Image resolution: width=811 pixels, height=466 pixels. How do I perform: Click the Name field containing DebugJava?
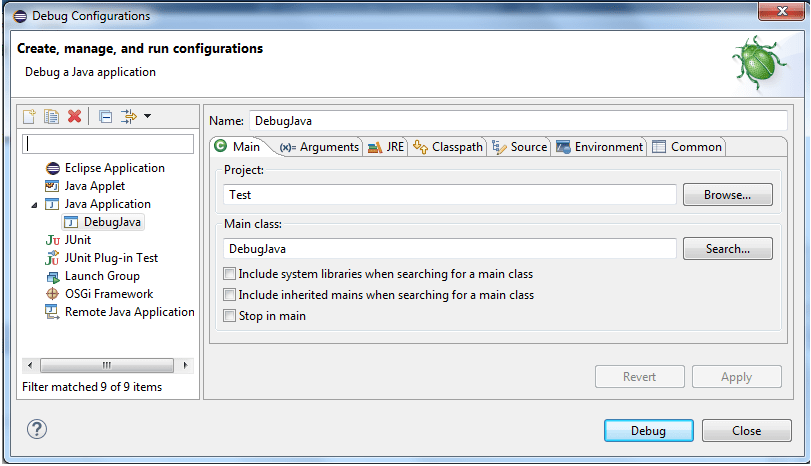pyautogui.click(x=518, y=121)
